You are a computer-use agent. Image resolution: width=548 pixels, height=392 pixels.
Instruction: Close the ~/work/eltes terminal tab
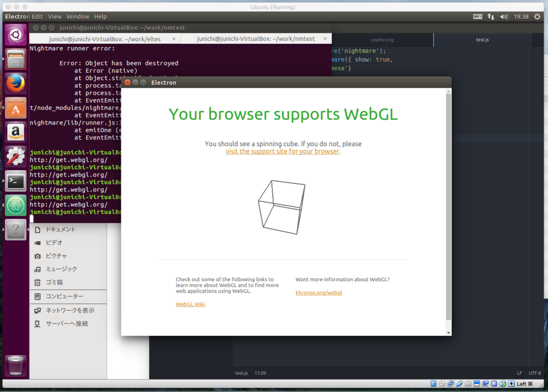pos(174,39)
